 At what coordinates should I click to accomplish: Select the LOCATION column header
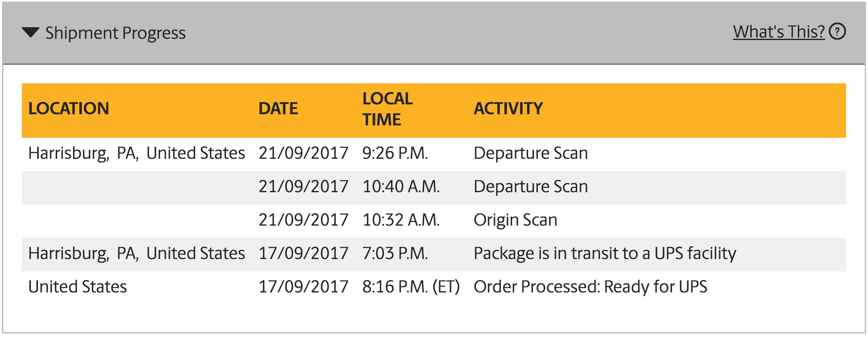(68, 108)
